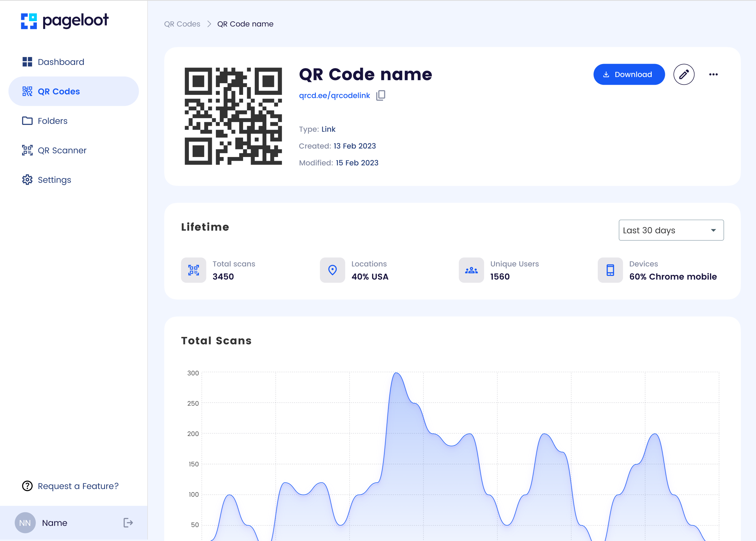Click the pageloot logo
The width and height of the screenshot is (756, 541).
(65, 21)
